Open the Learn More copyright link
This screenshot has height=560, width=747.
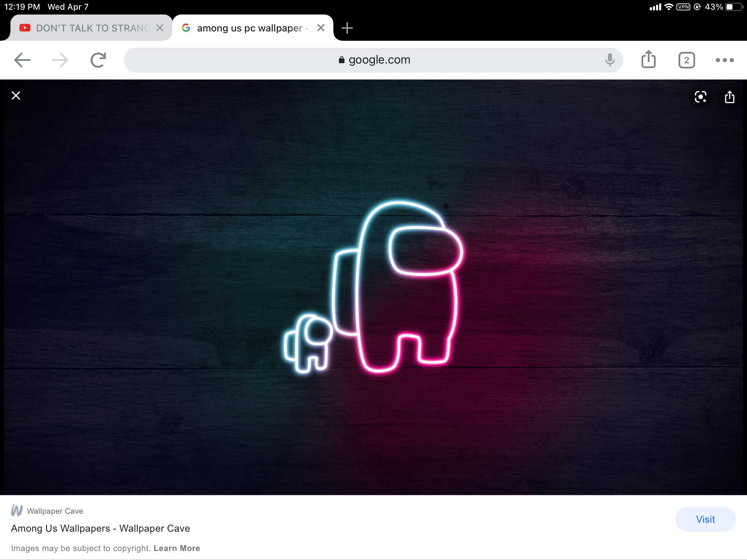(177, 548)
